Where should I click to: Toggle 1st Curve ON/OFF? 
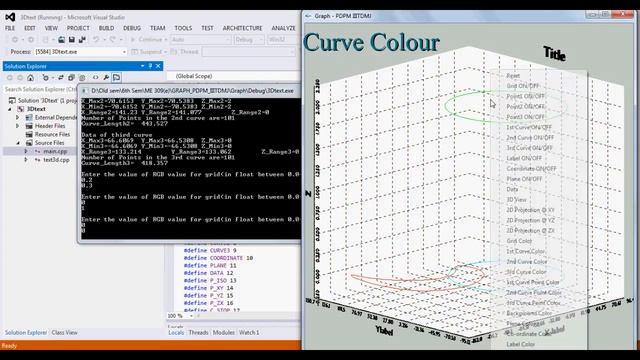[529, 127]
